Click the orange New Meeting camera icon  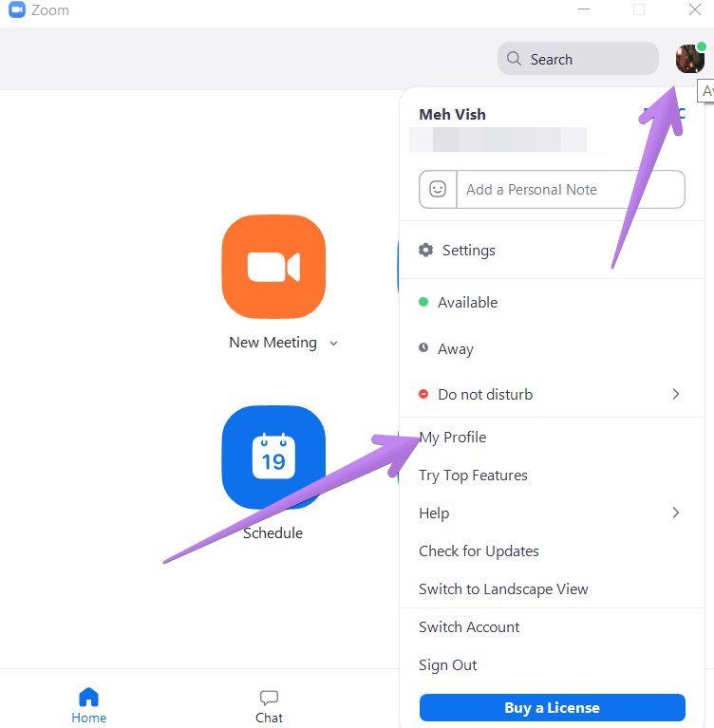click(273, 267)
